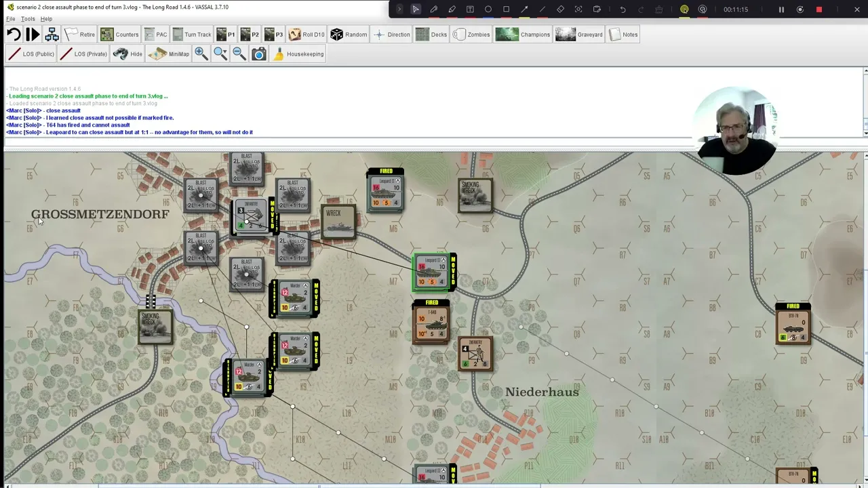Click the map vertical scrollbar

pos(865,317)
